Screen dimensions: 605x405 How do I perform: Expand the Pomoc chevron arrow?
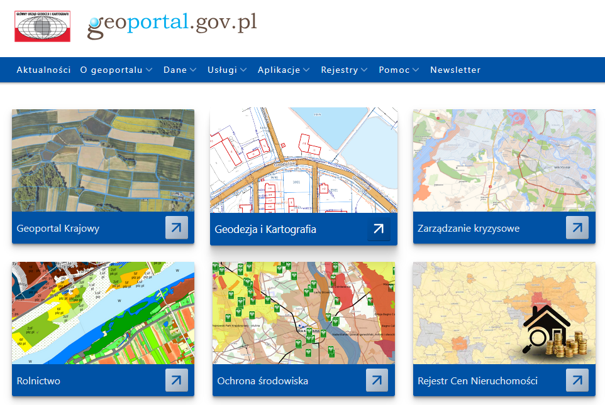(416, 70)
